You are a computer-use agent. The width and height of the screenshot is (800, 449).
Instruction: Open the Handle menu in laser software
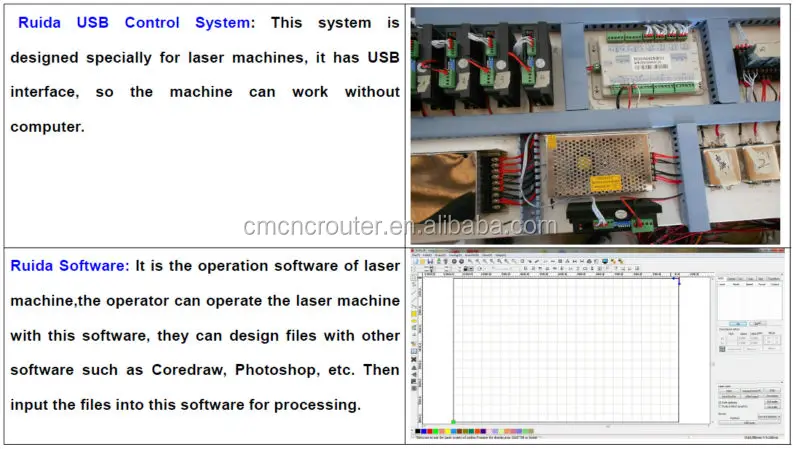point(471,255)
